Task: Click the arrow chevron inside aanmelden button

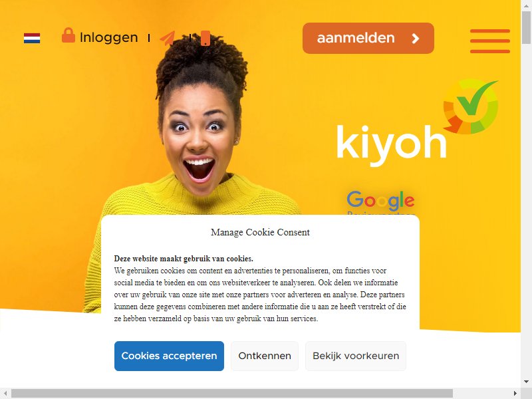Action: 415,39
